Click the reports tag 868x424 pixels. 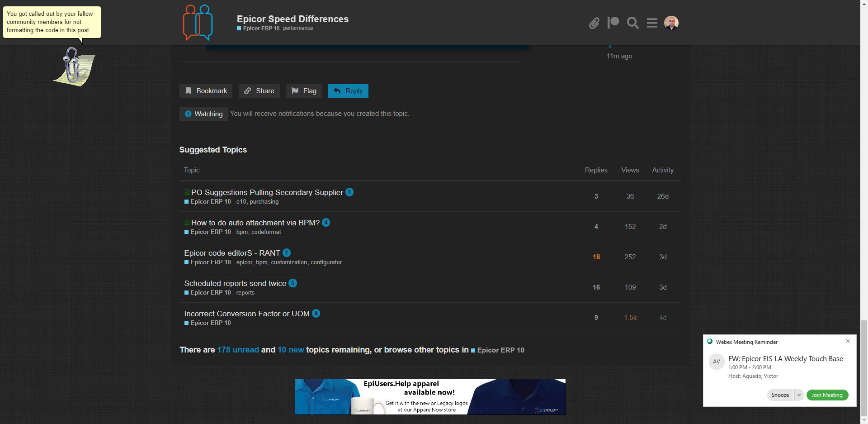245,293
